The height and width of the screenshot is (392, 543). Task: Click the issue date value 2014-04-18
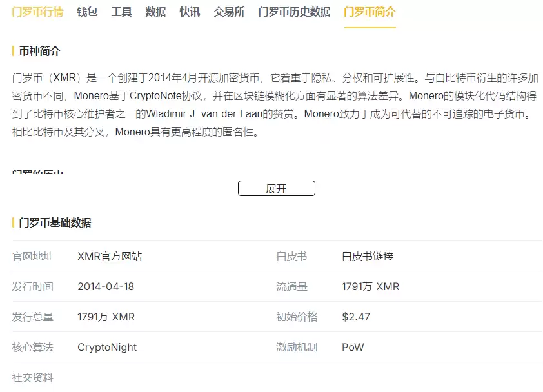point(106,286)
